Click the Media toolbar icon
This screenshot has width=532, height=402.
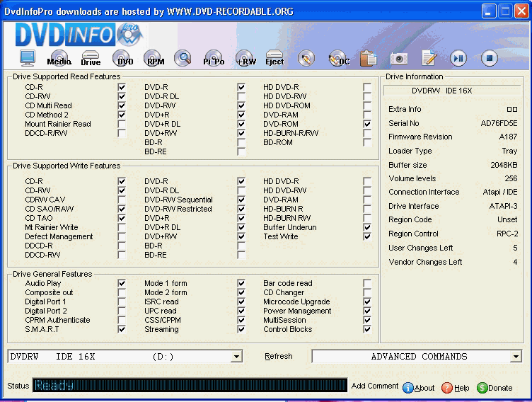tap(59, 59)
